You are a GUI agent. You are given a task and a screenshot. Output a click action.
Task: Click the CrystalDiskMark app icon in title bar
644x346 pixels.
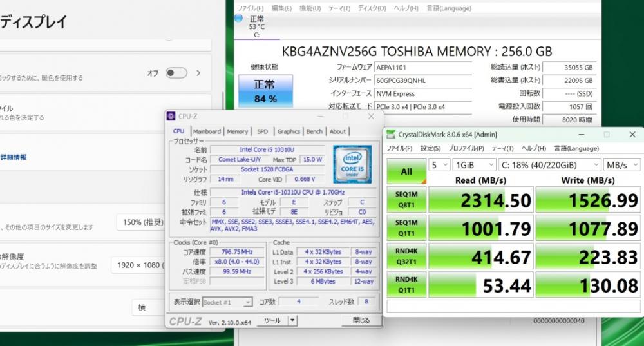(x=391, y=135)
